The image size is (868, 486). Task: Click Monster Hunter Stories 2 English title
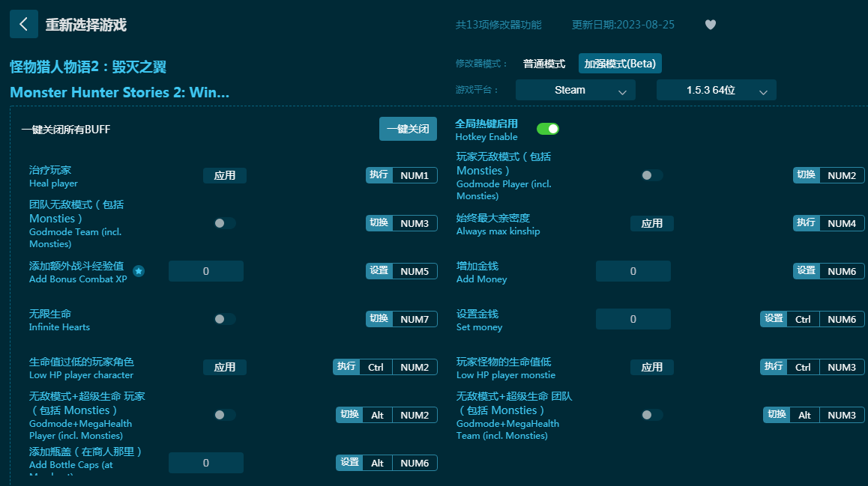120,92
